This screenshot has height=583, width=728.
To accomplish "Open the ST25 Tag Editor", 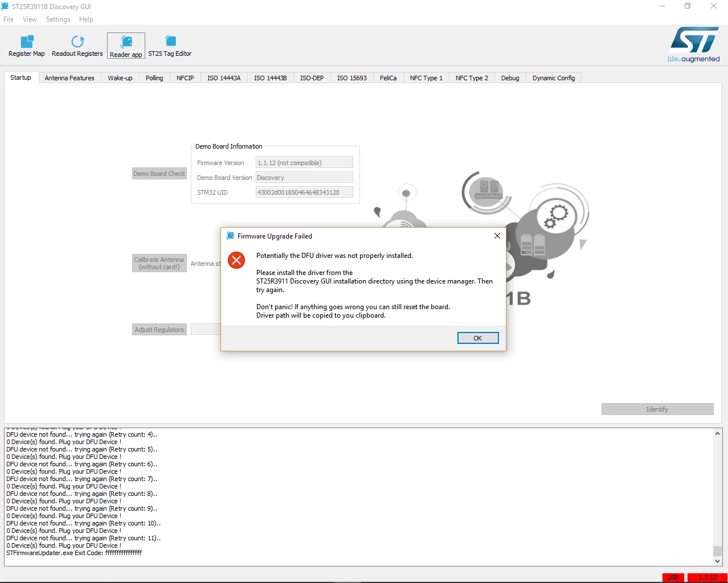I will click(170, 46).
